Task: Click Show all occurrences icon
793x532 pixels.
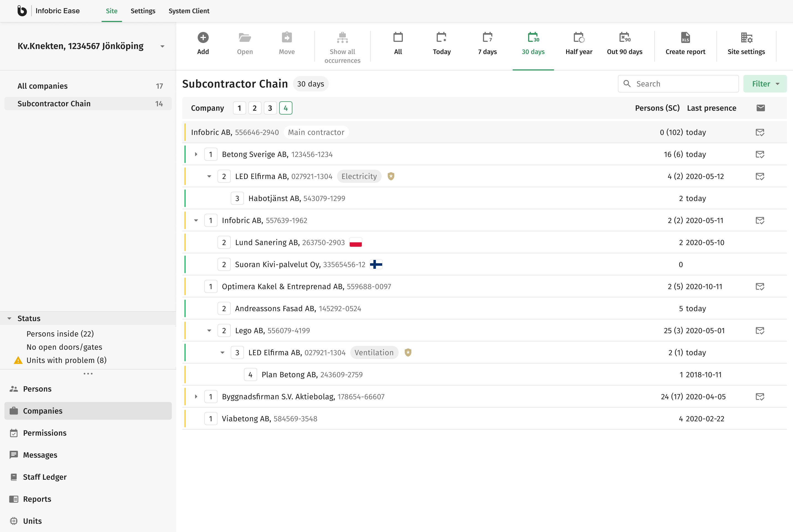Action: pyautogui.click(x=342, y=37)
